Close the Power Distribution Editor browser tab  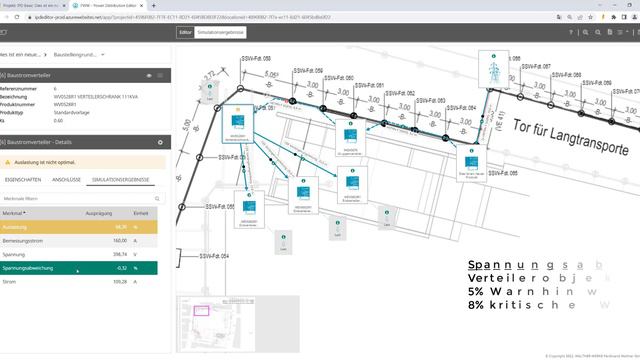(x=142, y=6)
